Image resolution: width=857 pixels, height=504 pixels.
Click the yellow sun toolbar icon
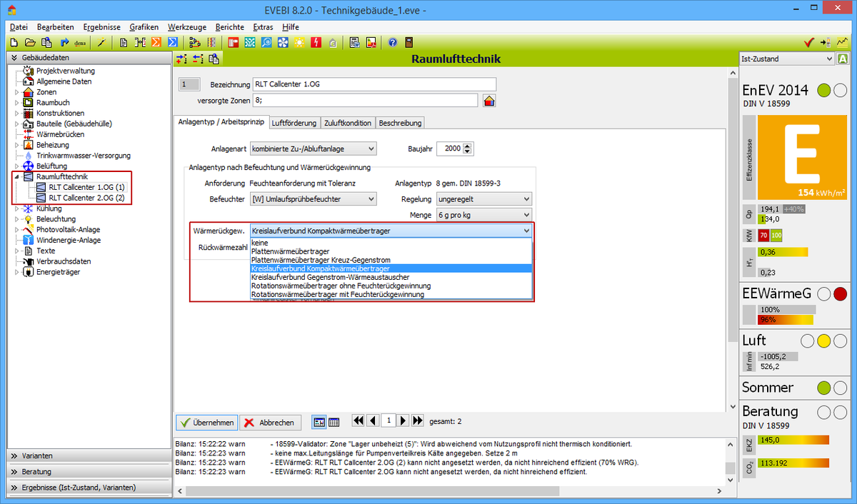tap(299, 43)
